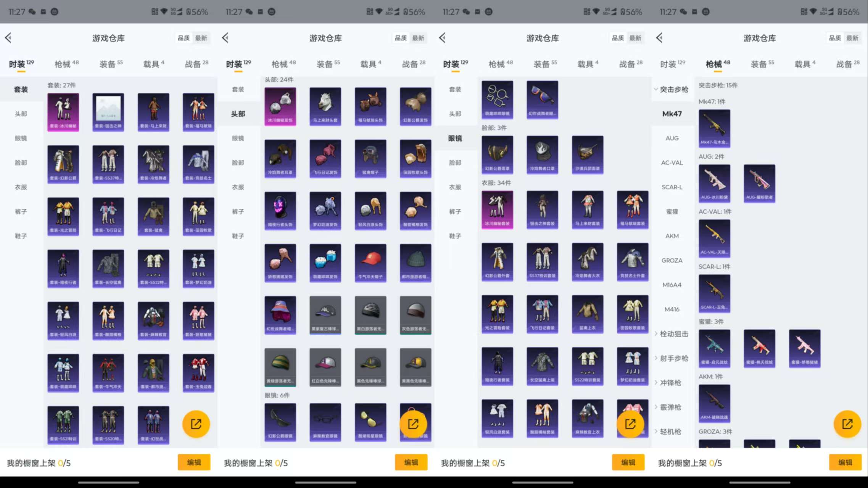
Task: Open the 装备 tab
Action: (108, 64)
